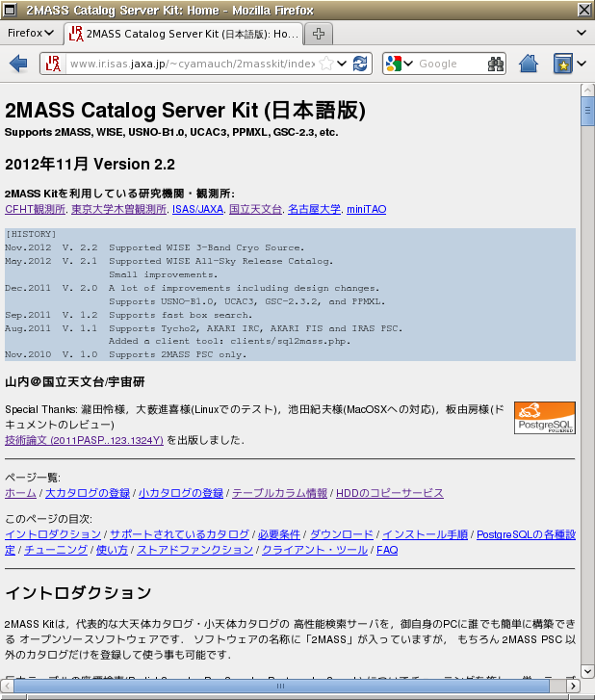Go to the home page icon

pos(529,64)
